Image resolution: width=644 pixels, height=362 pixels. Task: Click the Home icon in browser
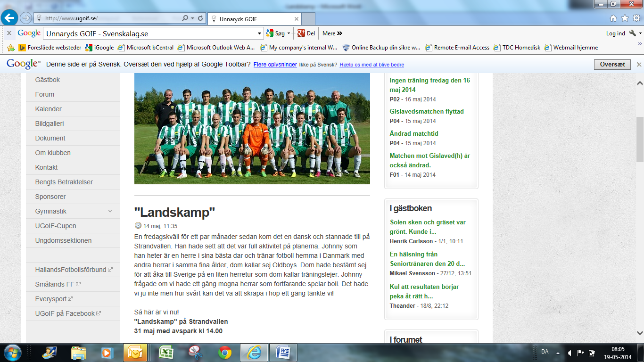click(x=613, y=18)
